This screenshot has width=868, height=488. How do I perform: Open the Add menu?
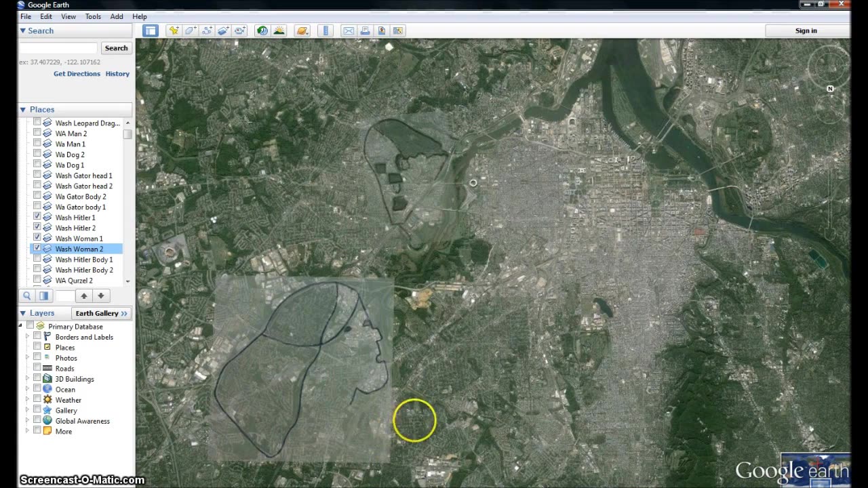pos(117,16)
